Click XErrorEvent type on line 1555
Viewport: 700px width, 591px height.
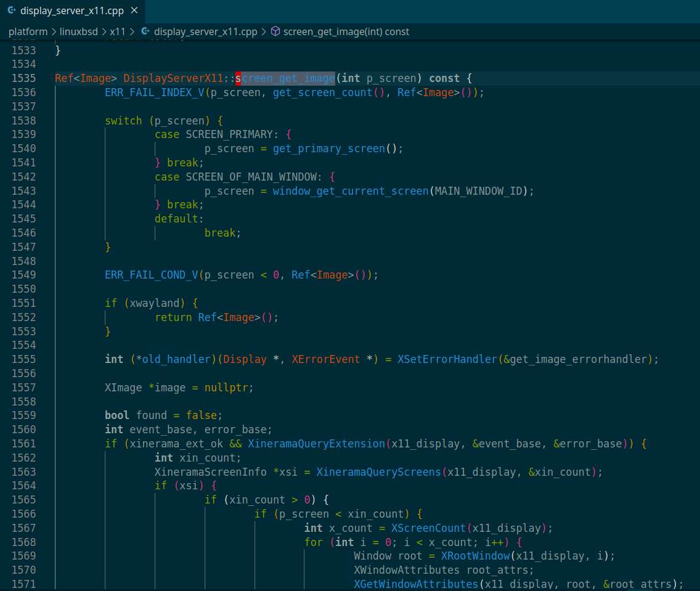[x=325, y=359]
